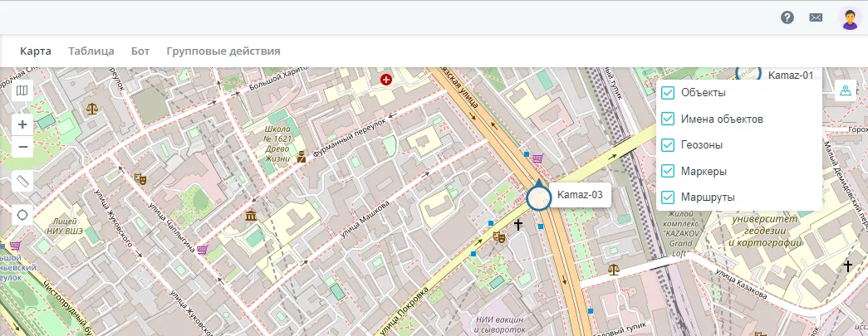Switch to the Таблица tab
This screenshot has height=336, width=868.
(x=91, y=51)
